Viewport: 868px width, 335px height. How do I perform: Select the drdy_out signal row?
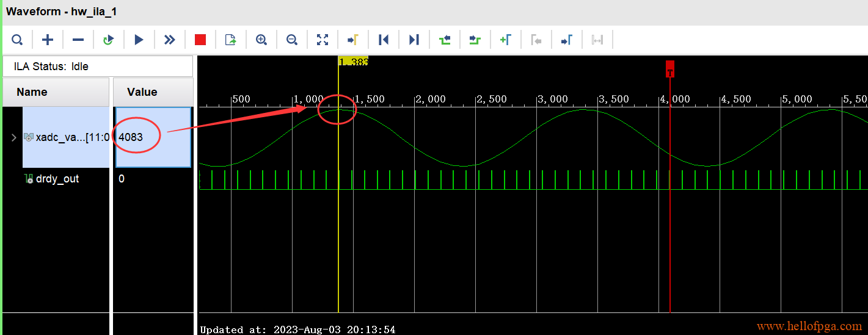(x=57, y=179)
